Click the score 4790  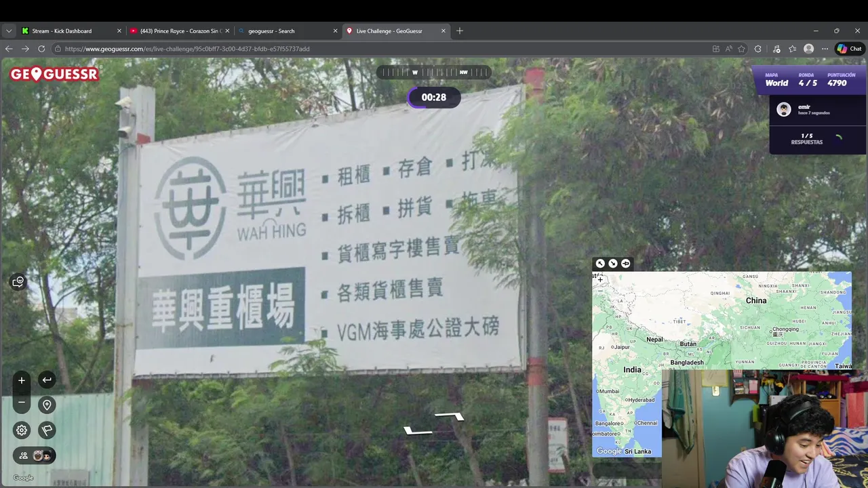[x=837, y=83]
